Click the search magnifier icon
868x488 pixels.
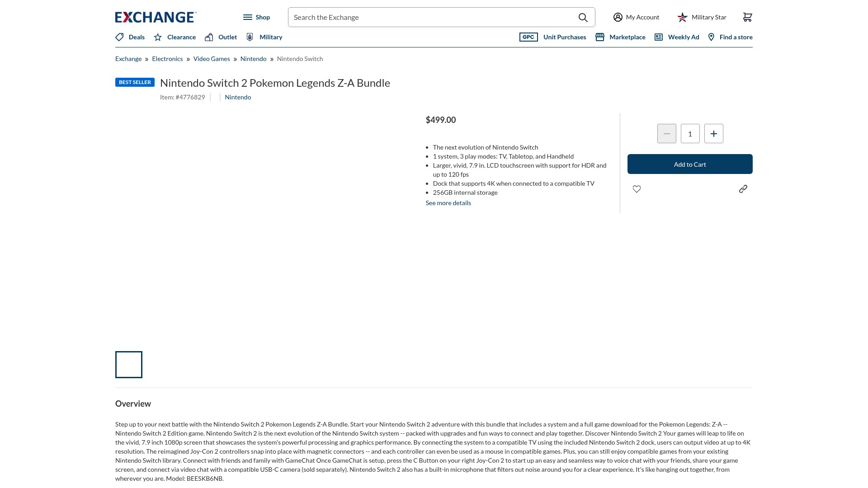(583, 17)
